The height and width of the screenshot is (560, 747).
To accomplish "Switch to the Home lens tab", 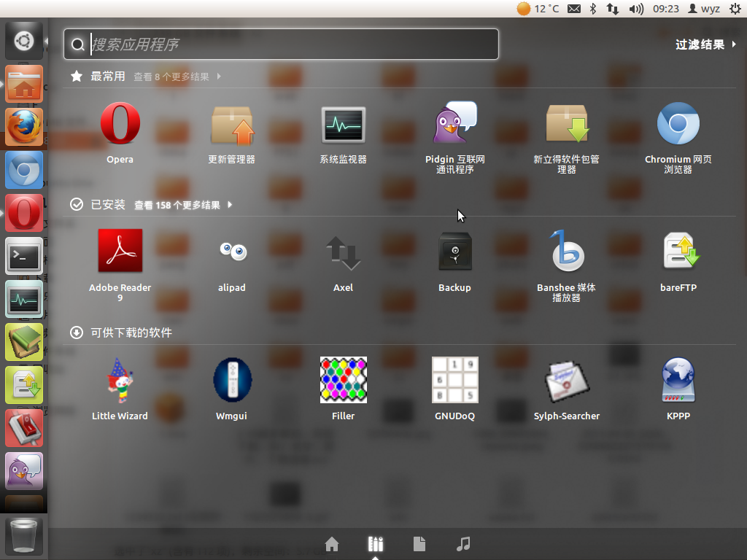I will coord(332,544).
